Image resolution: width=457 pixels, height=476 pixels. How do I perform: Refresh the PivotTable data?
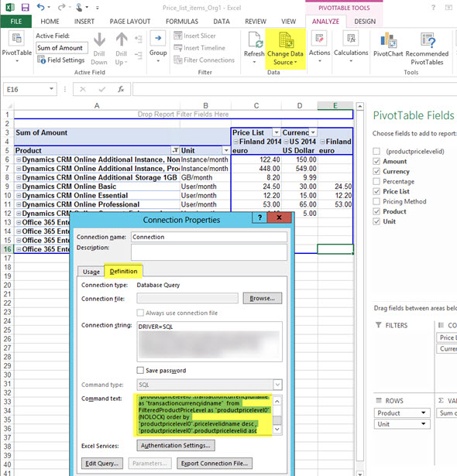click(x=254, y=48)
